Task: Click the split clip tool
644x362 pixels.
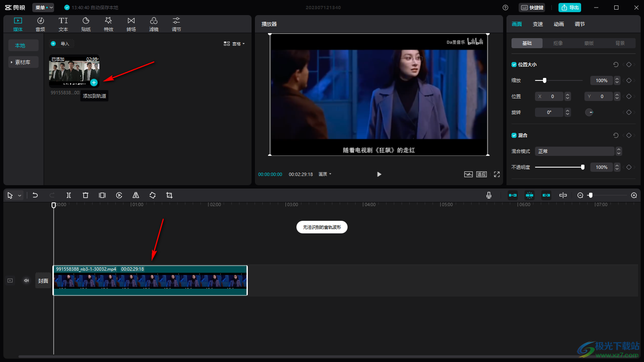Action: tap(69, 195)
